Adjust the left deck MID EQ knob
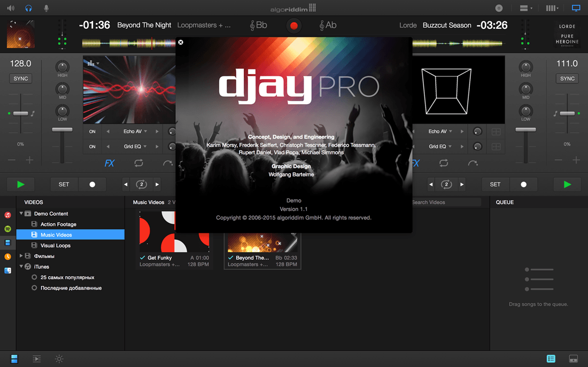This screenshot has height=367, width=588. [x=62, y=89]
